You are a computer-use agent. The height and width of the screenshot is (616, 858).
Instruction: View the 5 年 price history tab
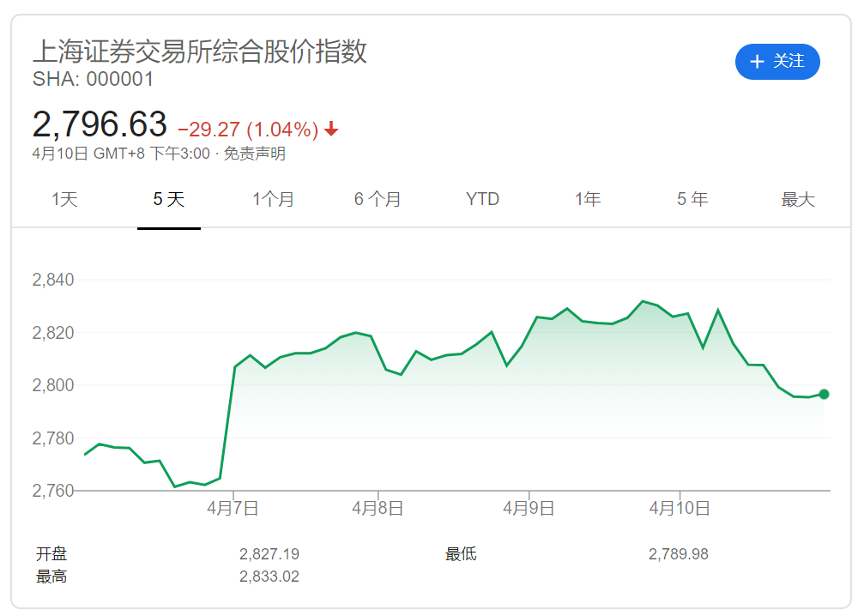(692, 200)
